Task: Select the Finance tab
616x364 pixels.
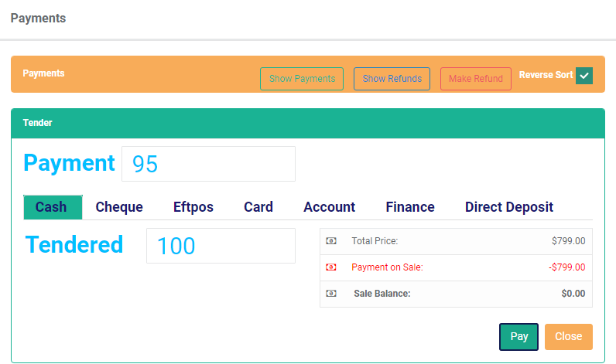Action: pos(409,207)
